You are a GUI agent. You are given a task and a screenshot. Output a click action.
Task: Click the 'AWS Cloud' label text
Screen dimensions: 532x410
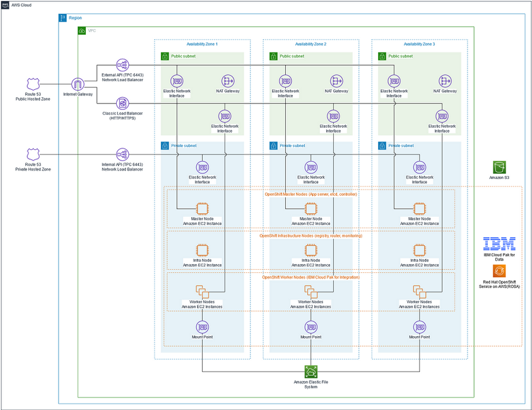point(21,5)
